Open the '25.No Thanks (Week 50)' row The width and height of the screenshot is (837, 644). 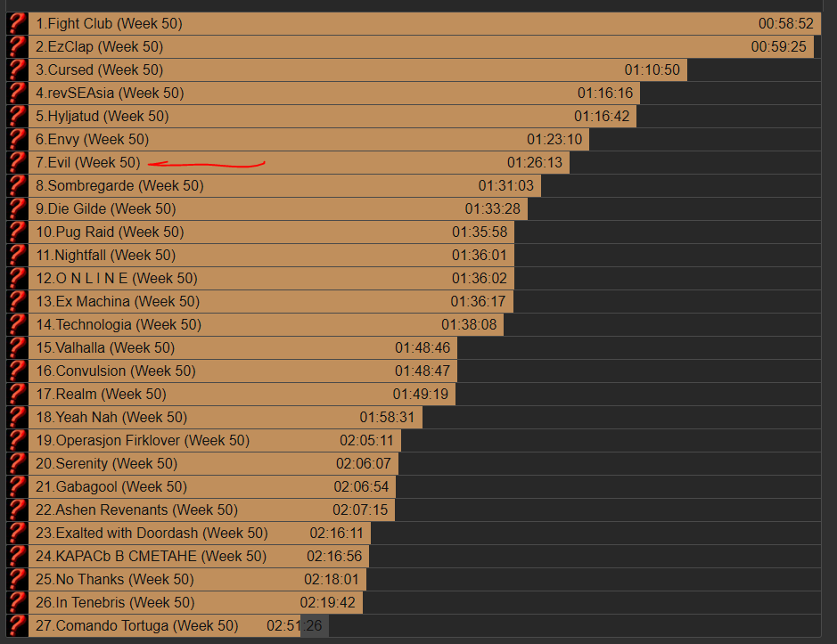tap(115, 580)
